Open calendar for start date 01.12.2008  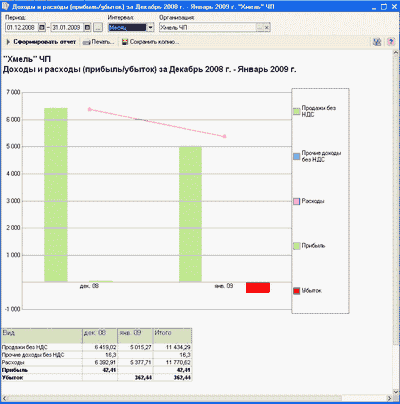42,28
